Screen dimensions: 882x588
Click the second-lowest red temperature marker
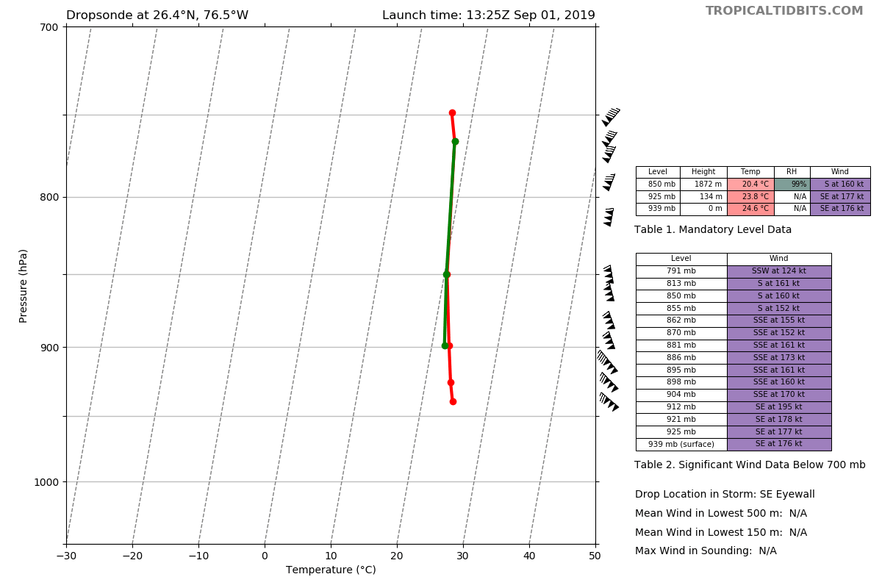(451, 382)
